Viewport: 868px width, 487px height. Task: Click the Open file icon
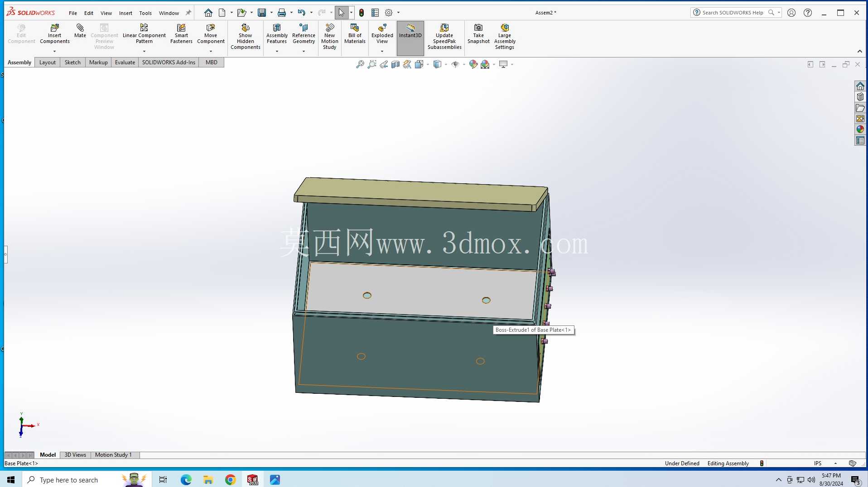[x=241, y=13]
